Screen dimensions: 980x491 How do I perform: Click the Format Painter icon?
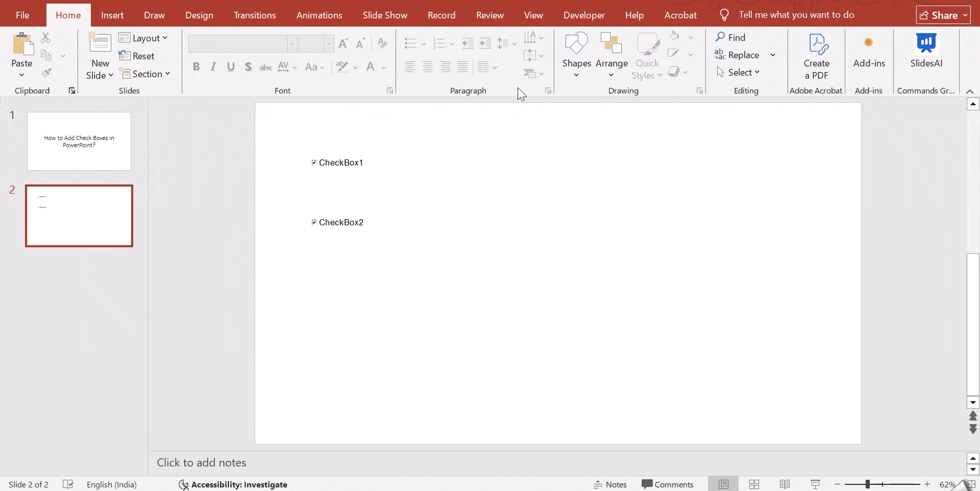click(x=46, y=73)
